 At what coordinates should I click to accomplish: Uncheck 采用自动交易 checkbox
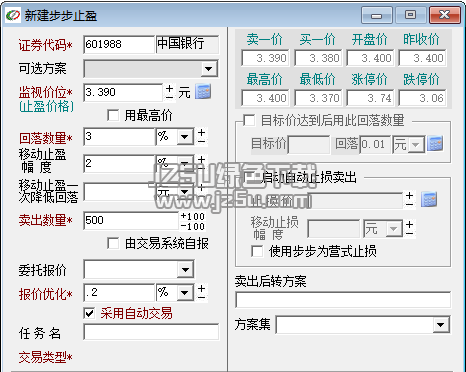(89, 313)
